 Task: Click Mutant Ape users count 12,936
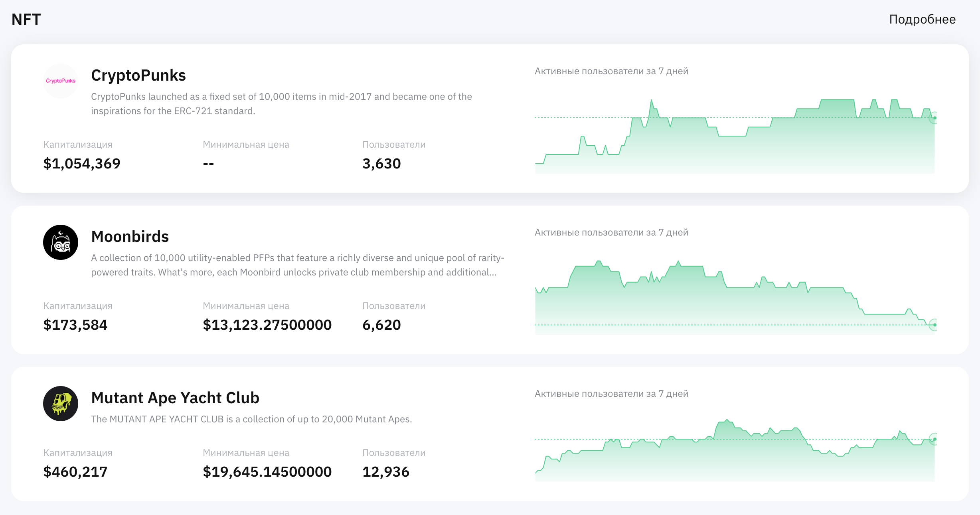[x=386, y=472]
